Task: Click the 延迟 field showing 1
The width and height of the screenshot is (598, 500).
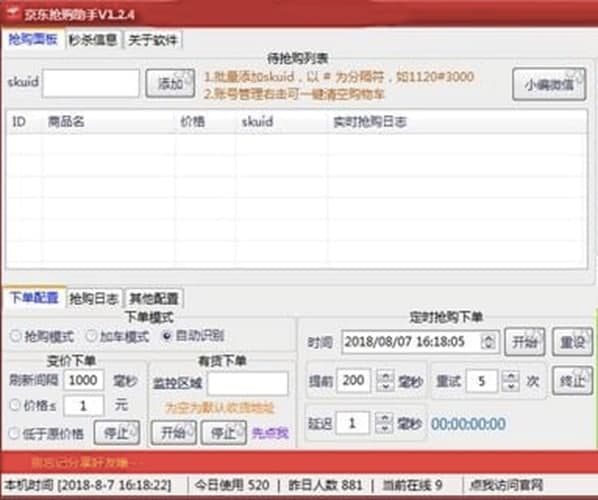Action: (x=353, y=423)
